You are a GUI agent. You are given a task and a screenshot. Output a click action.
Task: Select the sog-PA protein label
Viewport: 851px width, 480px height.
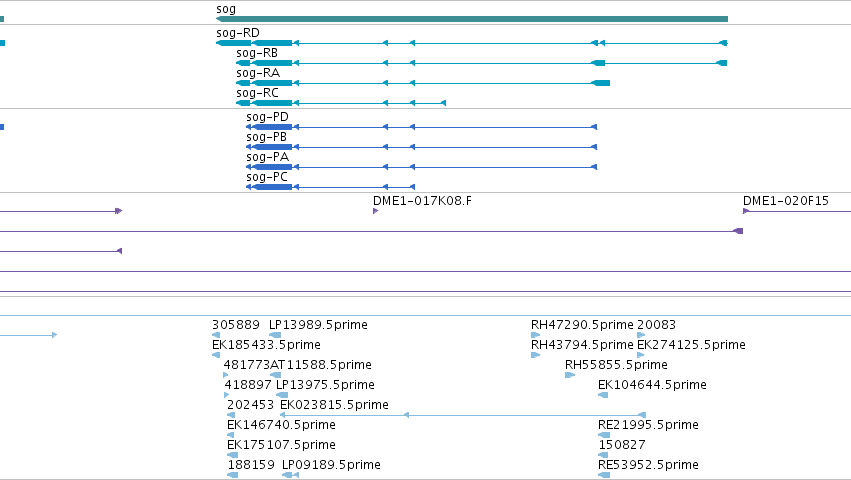[x=267, y=157]
